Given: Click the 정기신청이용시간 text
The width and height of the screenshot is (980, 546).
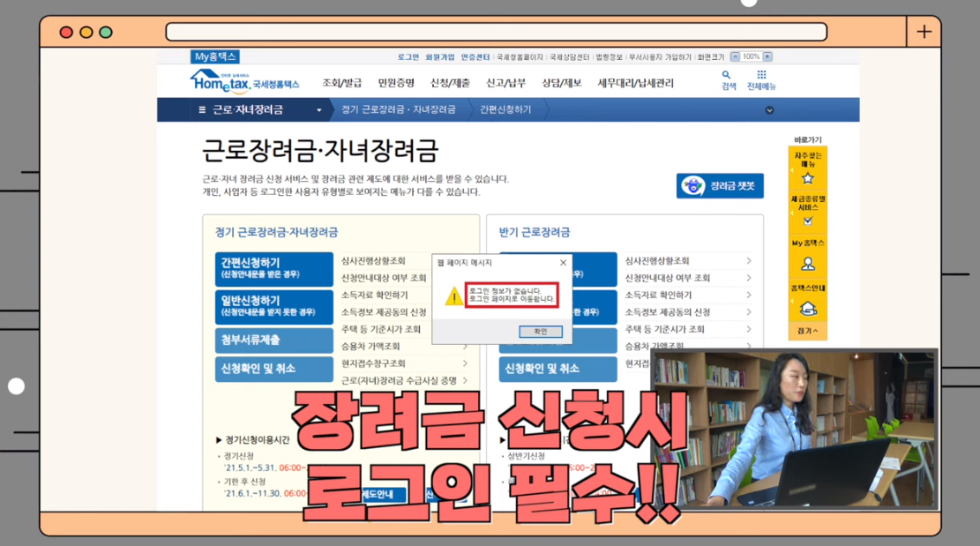Looking at the screenshot, I should pos(257,440).
